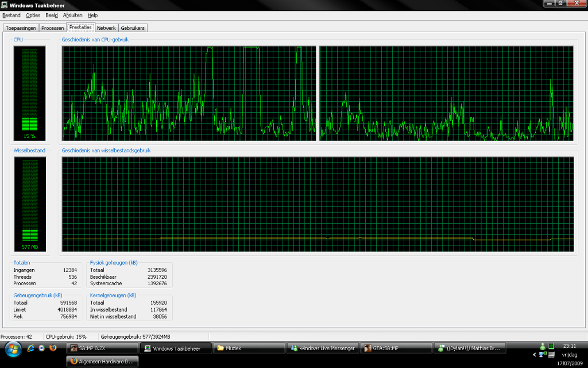Click the In wisselbestand value 117864
This screenshot has height=368, width=588.
[158, 310]
